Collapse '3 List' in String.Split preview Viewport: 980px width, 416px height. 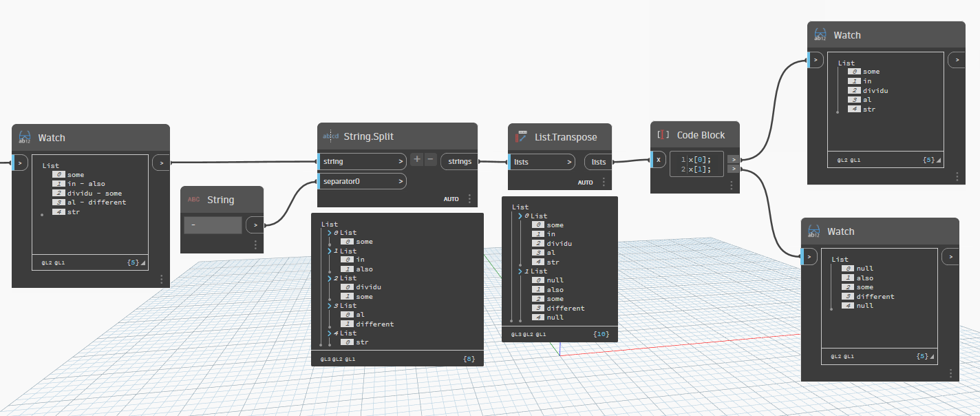[x=330, y=306]
